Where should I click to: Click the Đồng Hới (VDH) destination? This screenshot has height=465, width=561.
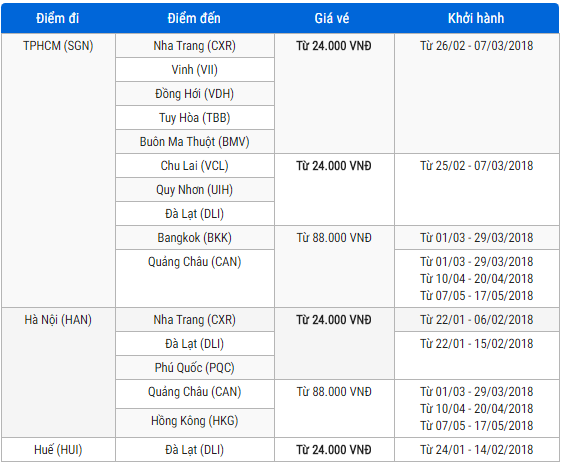pyautogui.click(x=195, y=94)
